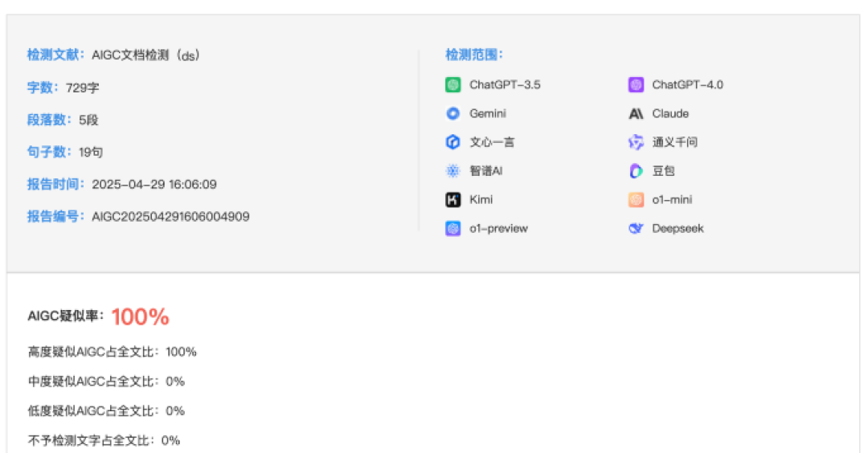The height and width of the screenshot is (453, 868).
Task: Click the 豆包 icon
Action: coord(636,171)
